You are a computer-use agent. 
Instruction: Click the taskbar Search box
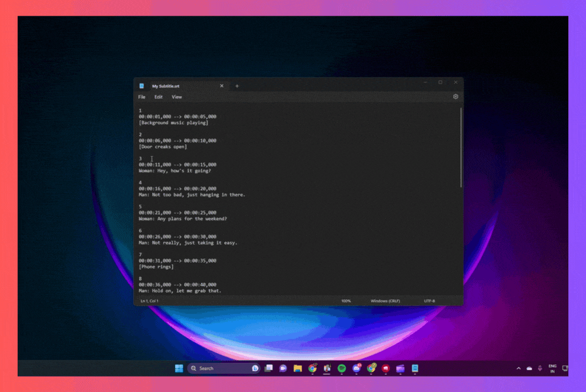(224, 369)
